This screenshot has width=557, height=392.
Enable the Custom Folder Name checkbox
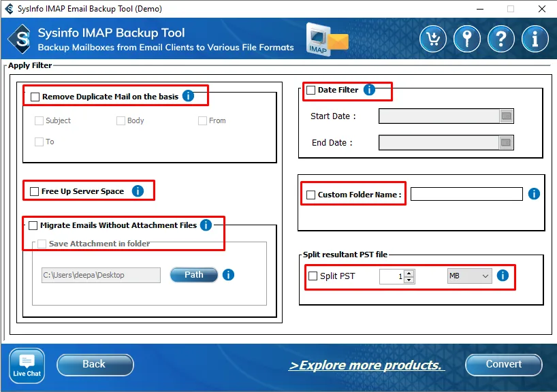[x=311, y=195]
